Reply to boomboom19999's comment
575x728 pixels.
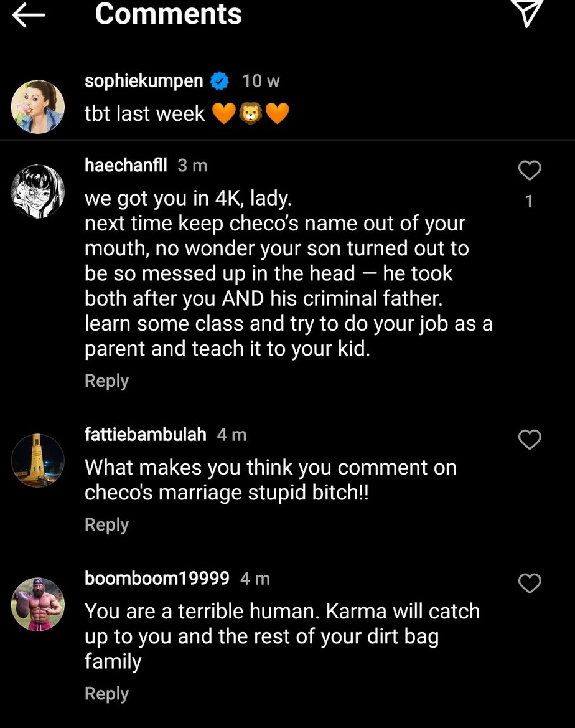coord(106,694)
